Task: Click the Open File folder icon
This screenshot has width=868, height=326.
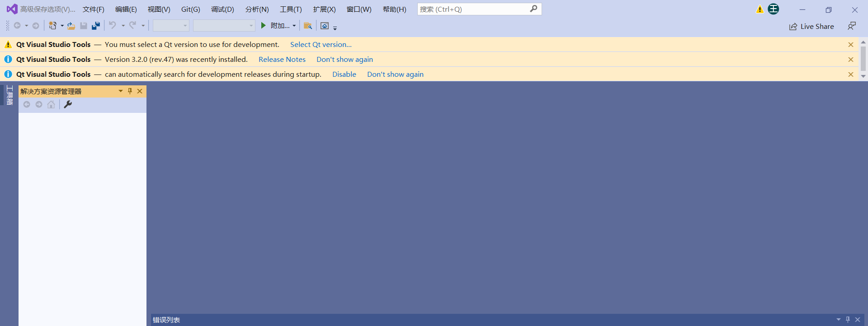Action: (x=71, y=26)
